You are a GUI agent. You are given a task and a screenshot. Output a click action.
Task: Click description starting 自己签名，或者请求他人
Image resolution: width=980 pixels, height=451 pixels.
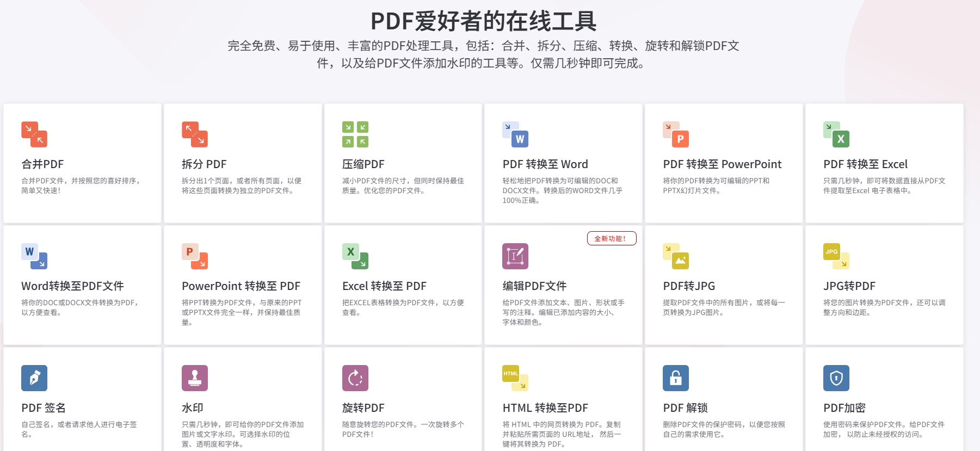(79, 429)
